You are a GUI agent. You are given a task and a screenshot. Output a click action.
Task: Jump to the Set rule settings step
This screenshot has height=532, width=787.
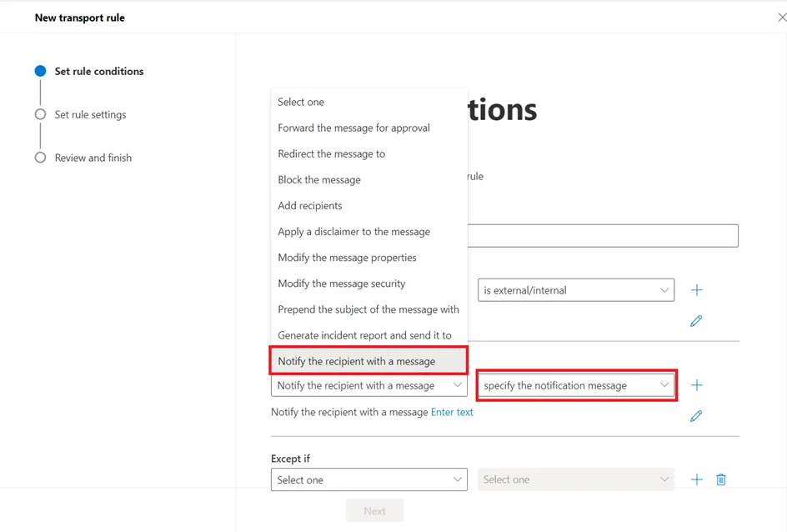[x=90, y=115]
